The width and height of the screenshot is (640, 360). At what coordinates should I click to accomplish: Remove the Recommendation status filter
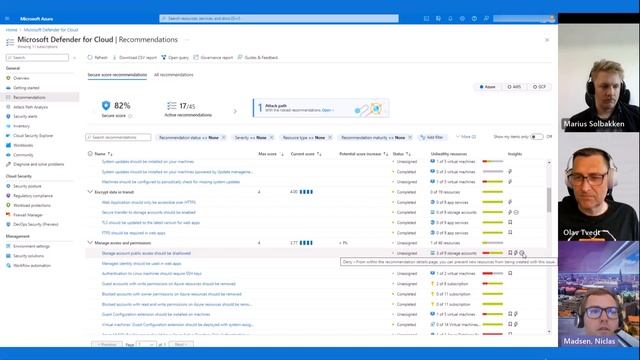[223, 138]
